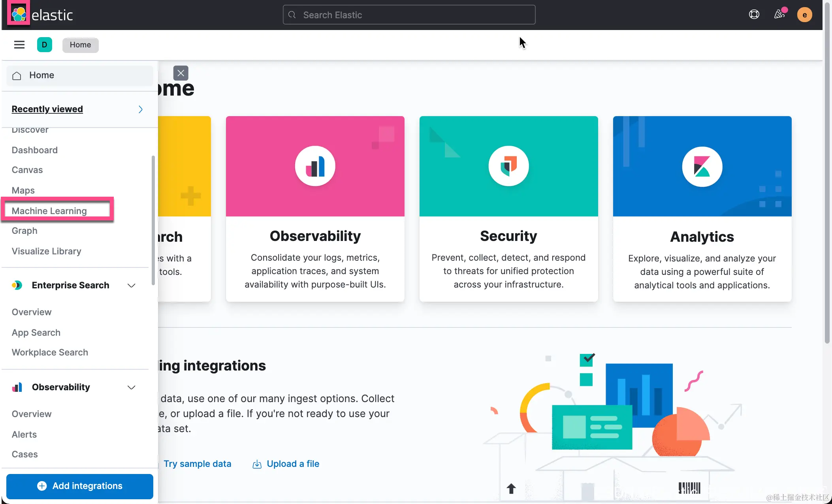Open the newsfeed celebration icon

click(779, 15)
